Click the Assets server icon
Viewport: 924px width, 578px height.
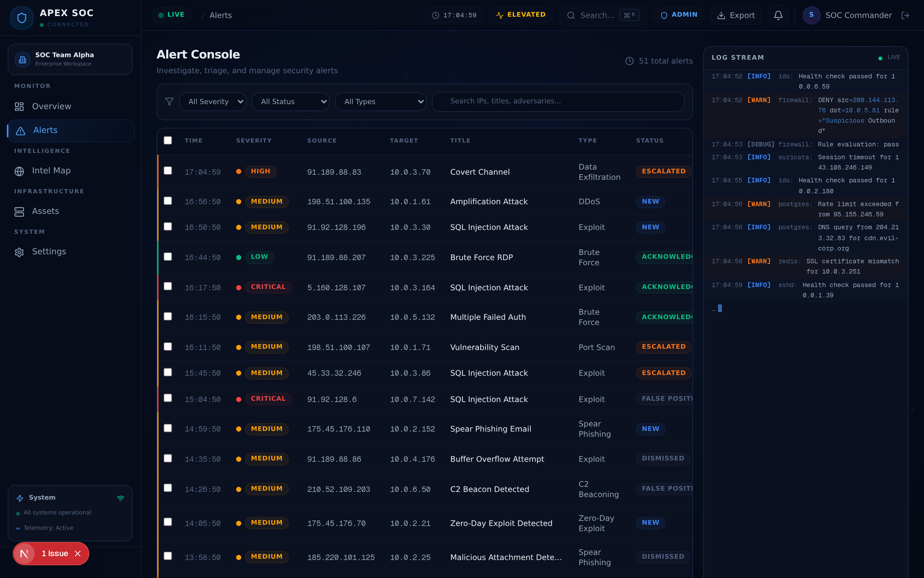pyautogui.click(x=19, y=212)
